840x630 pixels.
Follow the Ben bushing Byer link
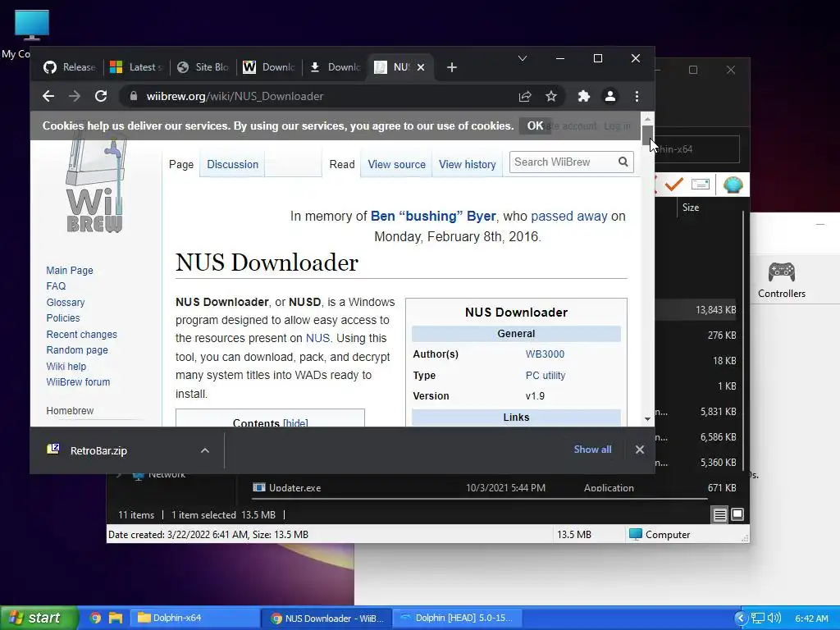click(433, 217)
